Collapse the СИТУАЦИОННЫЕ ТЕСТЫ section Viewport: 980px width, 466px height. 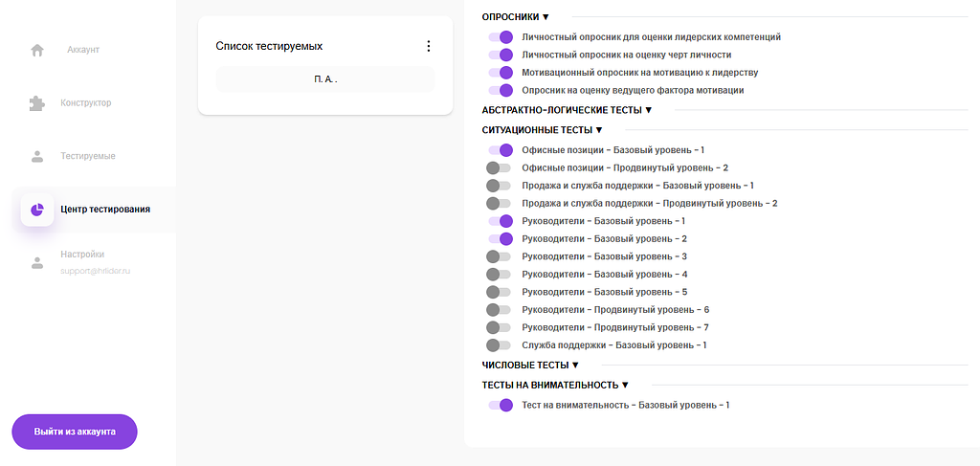click(x=542, y=130)
